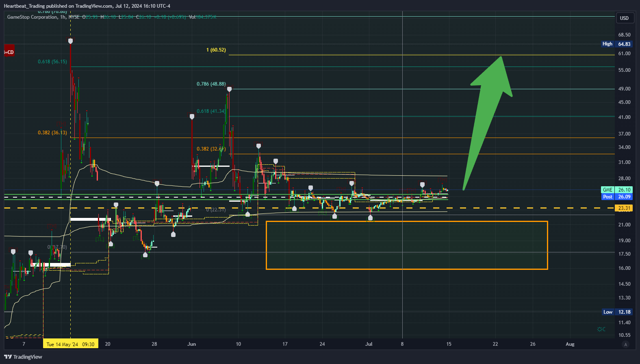
Task: Select the 'High 64.83' price label
Action: pyautogui.click(x=616, y=44)
